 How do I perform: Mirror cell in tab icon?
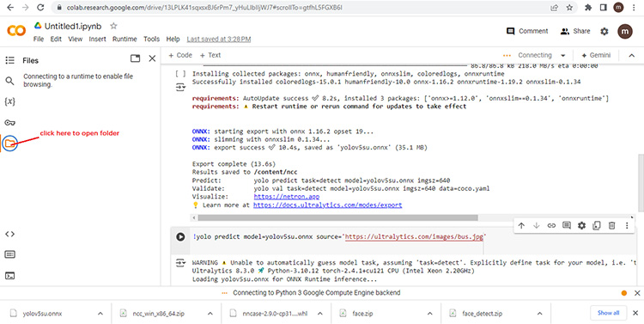(x=597, y=225)
